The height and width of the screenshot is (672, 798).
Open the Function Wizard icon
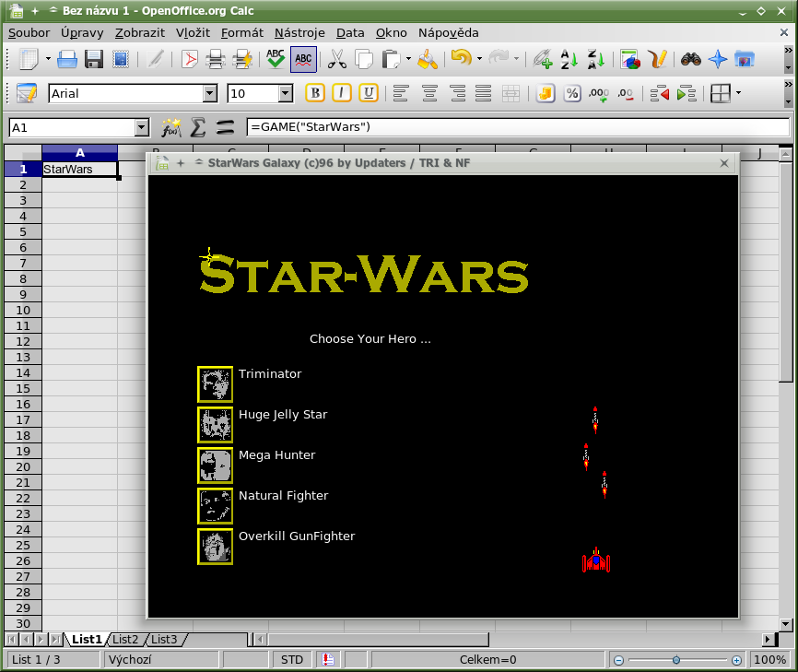(171, 127)
